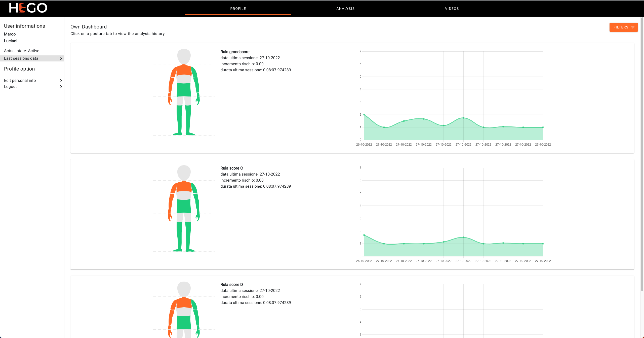Viewport: 644px width, 338px height.
Task: Click last data point on Rula grandscore chart
Action: [x=543, y=127]
